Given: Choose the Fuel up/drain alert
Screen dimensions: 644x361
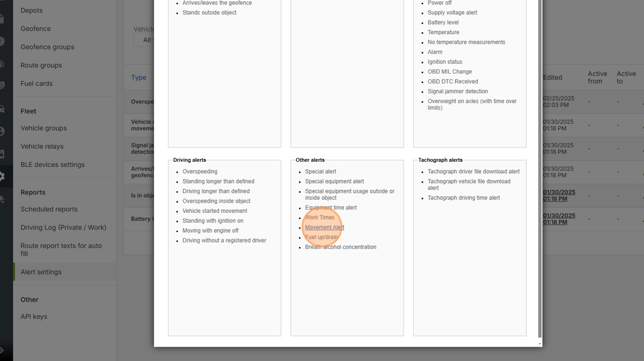Looking at the screenshot, I should click(x=321, y=237).
